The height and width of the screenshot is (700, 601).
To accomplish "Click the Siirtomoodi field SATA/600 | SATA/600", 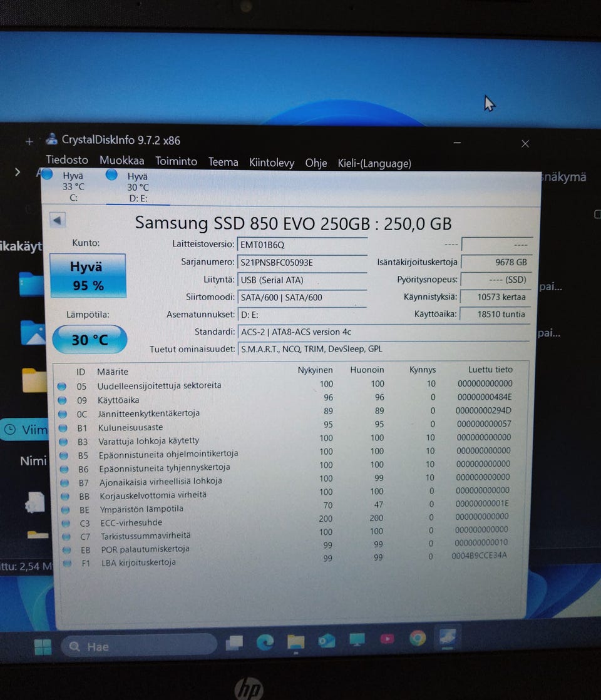I will [x=302, y=297].
